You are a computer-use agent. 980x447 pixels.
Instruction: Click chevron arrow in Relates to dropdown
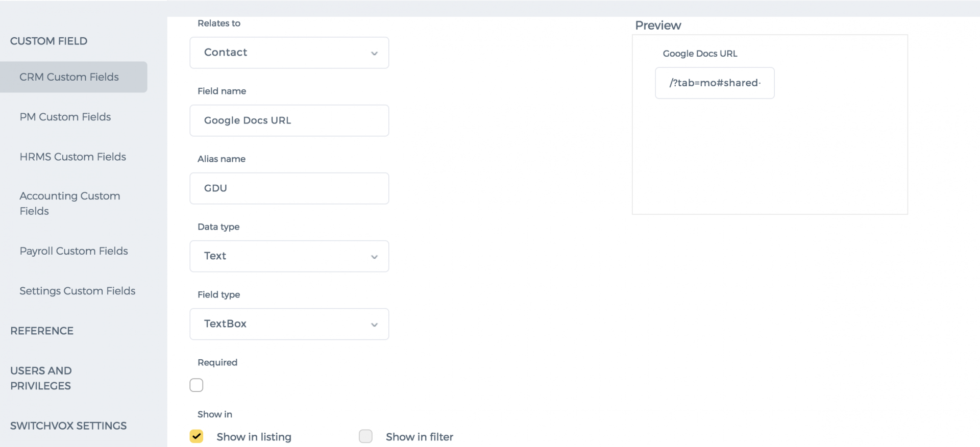click(374, 53)
